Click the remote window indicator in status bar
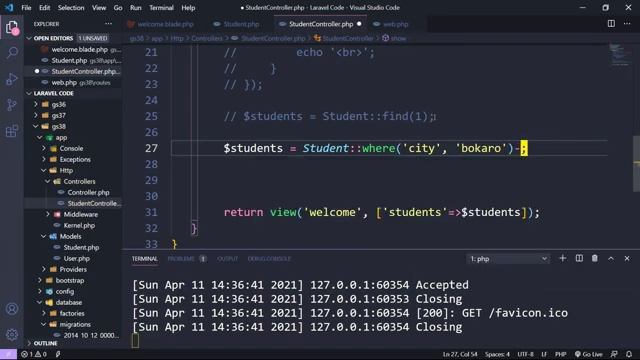640x360 pixels. (x=8, y=354)
